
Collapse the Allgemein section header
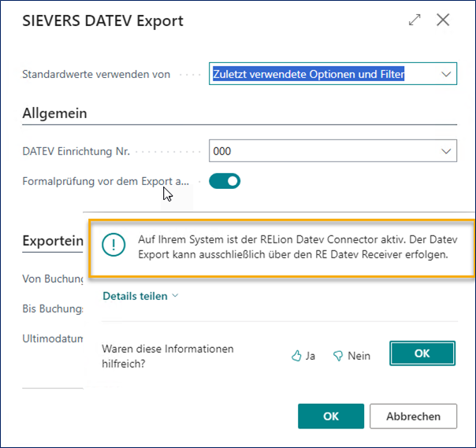tap(54, 113)
